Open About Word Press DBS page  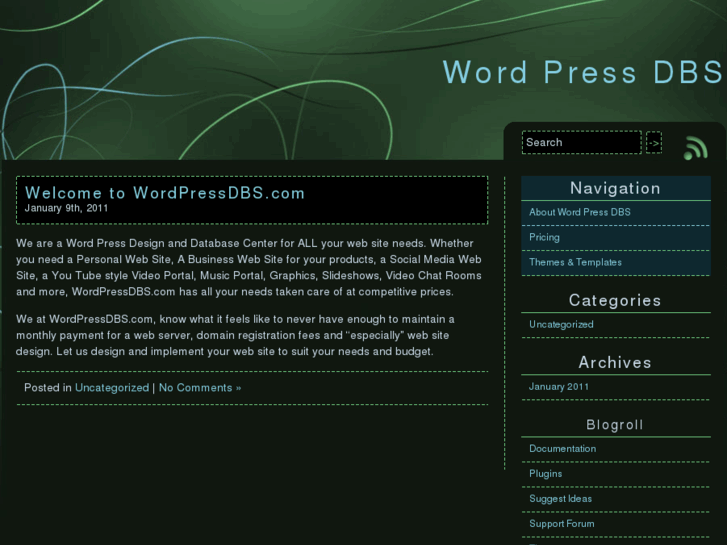(x=580, y=212)
